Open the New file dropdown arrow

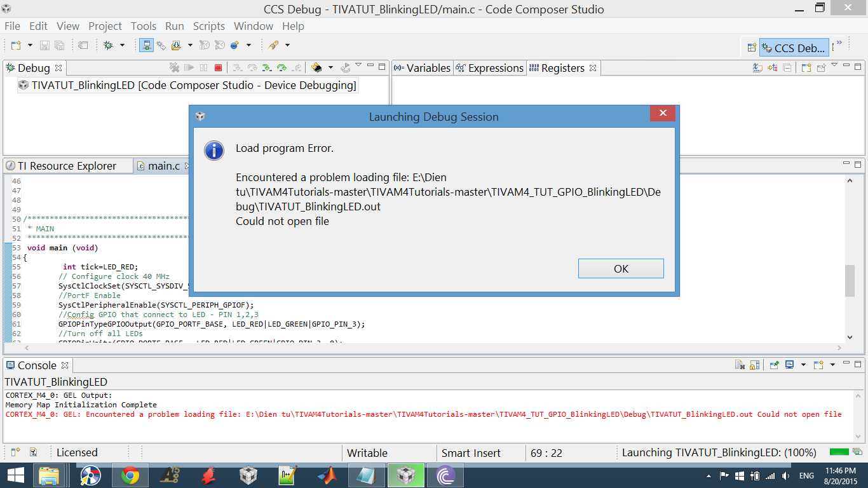[x=30, y=45]
